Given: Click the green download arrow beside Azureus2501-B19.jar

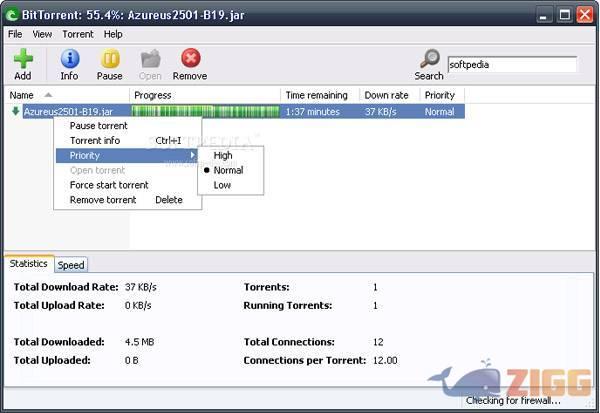Looking at the screenshot, I should pyautogui.click(x=15, y=111).
